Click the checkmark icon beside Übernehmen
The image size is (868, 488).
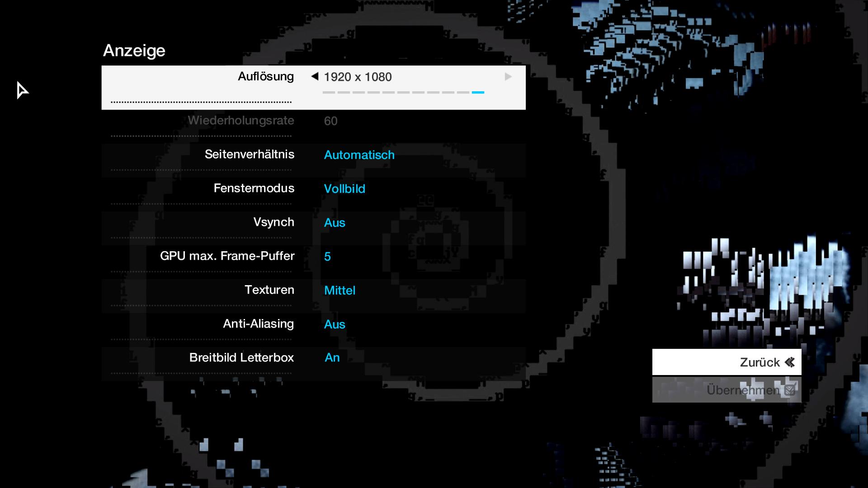pos(790,390)
